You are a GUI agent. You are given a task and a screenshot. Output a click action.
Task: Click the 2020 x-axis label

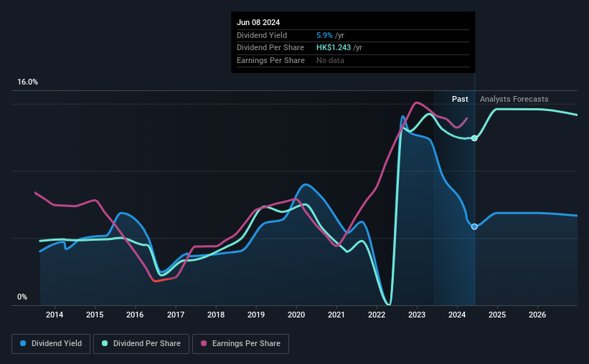coord(296,315)
